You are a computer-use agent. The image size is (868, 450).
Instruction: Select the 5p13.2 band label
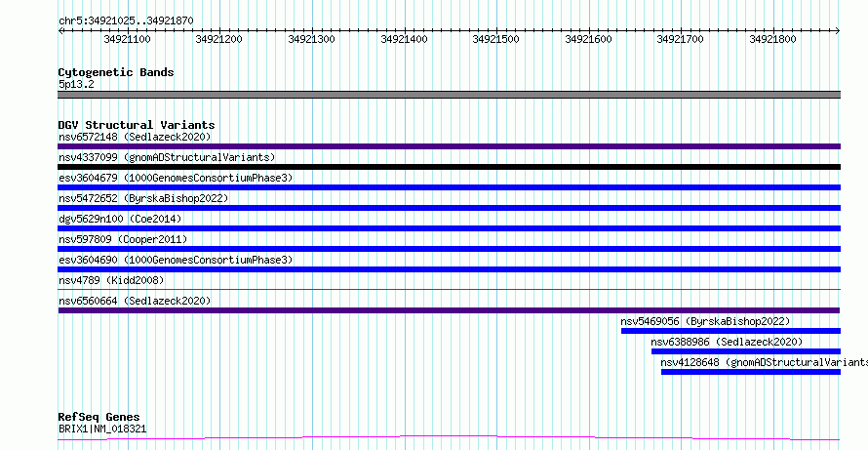tap(76, 84)
